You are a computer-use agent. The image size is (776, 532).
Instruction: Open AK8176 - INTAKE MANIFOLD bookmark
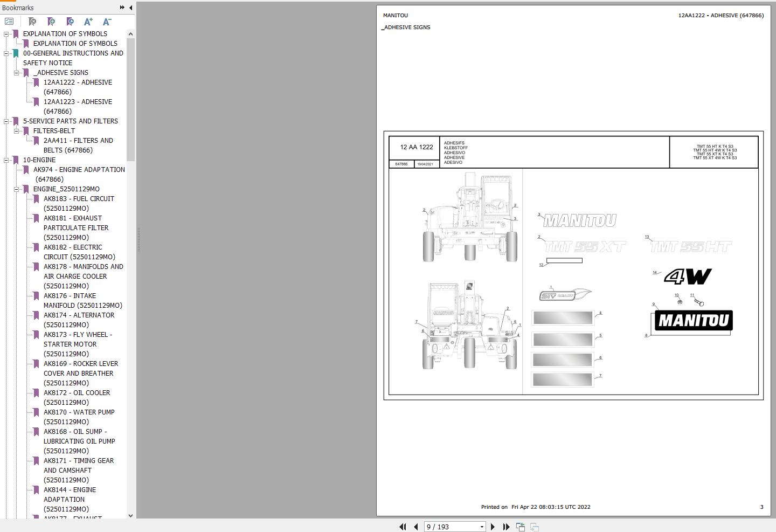point(83,301)
